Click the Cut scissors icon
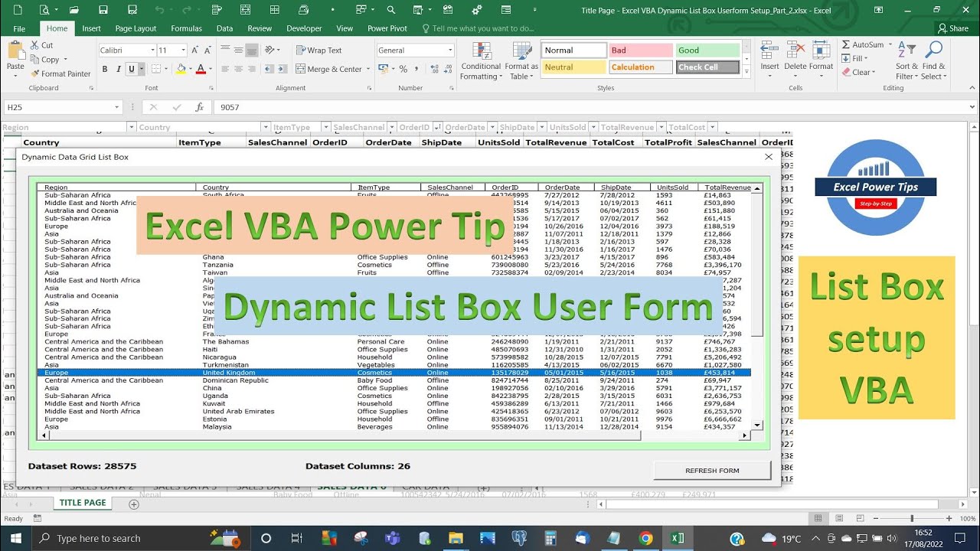This screenshot has width=980, height=551. tap(35, 45)
